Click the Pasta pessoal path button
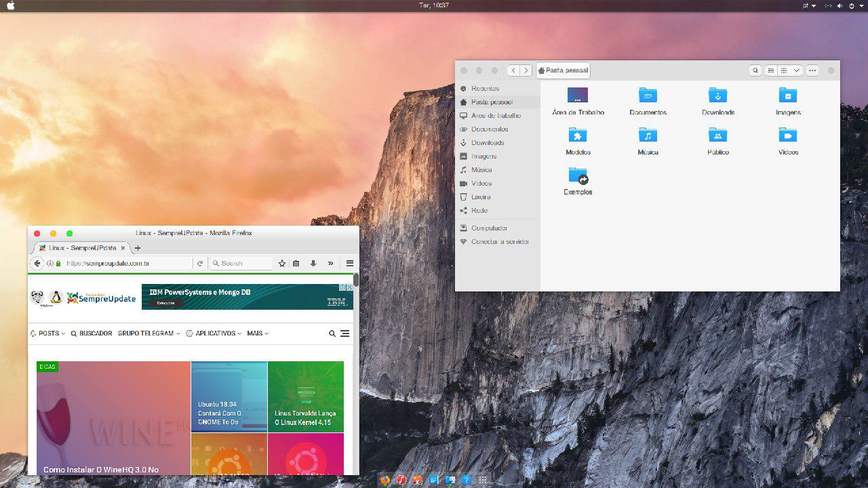Image resolution: width=868 pixels, height=488 pixels. point(563,70)
